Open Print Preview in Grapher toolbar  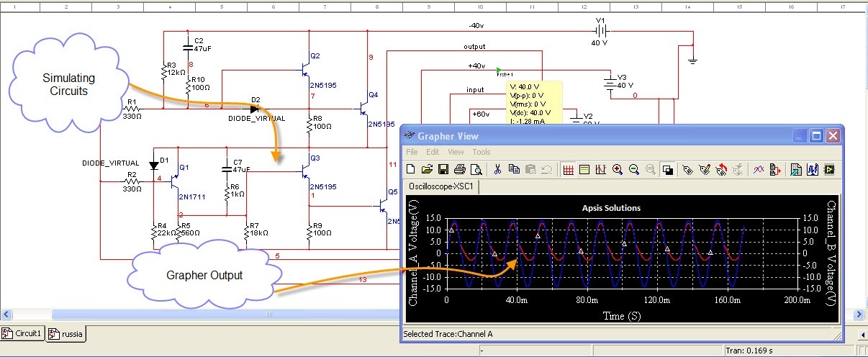476,170
